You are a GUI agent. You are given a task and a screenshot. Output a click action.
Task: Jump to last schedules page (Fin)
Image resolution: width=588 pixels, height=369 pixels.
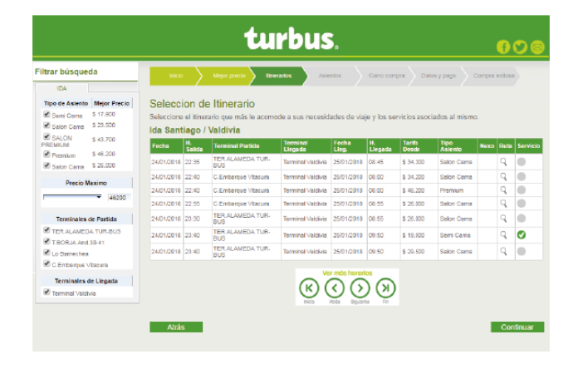click(x=385, y=288)
